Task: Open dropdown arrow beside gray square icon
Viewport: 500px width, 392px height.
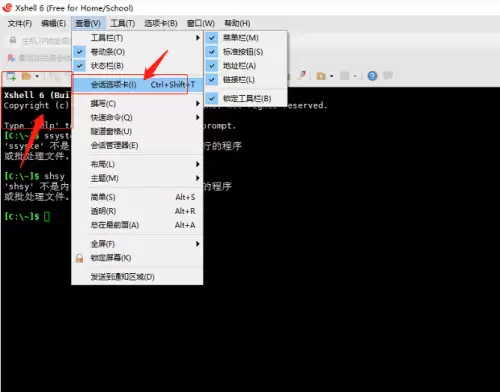Action: (355, 76)
